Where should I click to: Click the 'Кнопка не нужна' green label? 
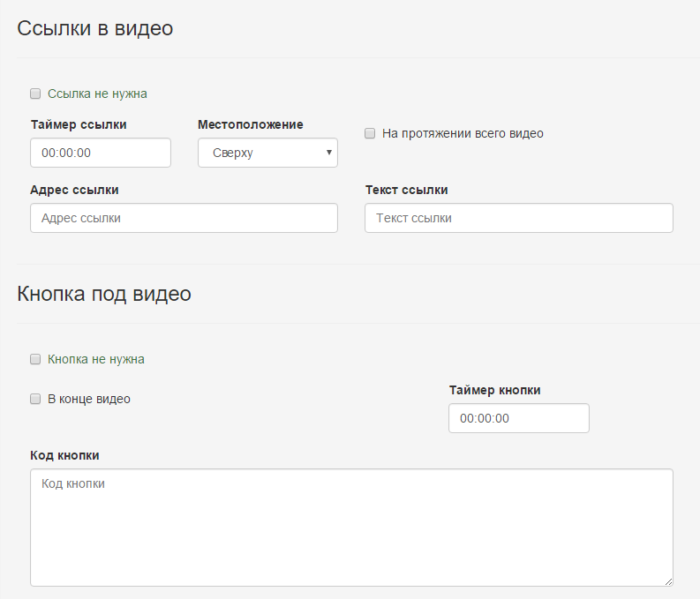pyautogui.click(x=96, y=359)
